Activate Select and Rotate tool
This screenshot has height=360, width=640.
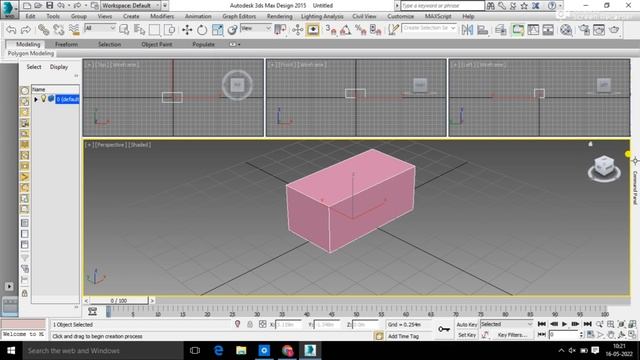point(202,30)
